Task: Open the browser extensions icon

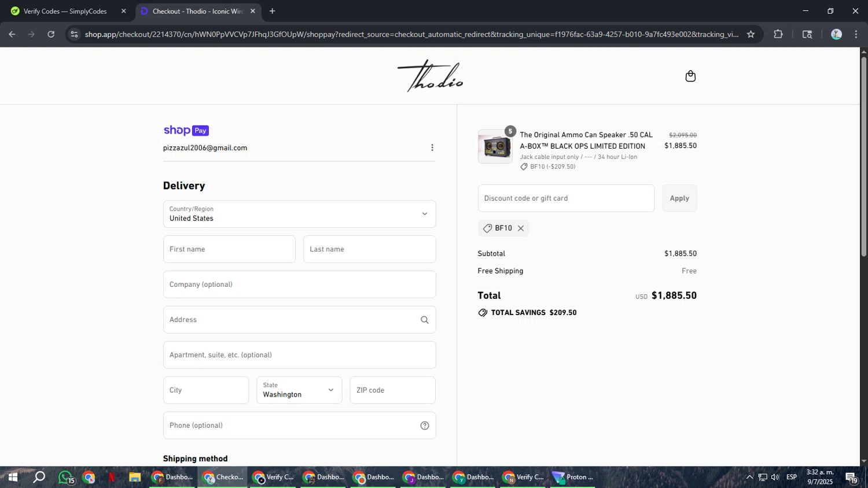Action: tap(778, 34)
